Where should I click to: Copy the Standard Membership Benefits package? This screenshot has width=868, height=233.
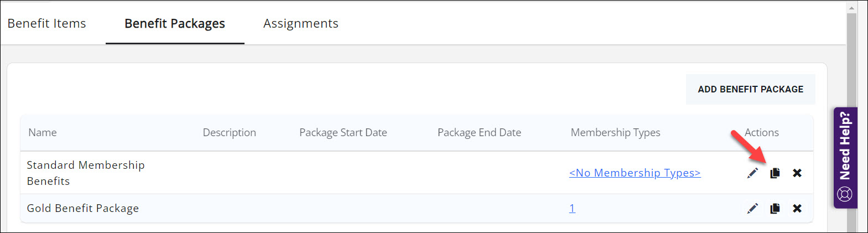775,173
